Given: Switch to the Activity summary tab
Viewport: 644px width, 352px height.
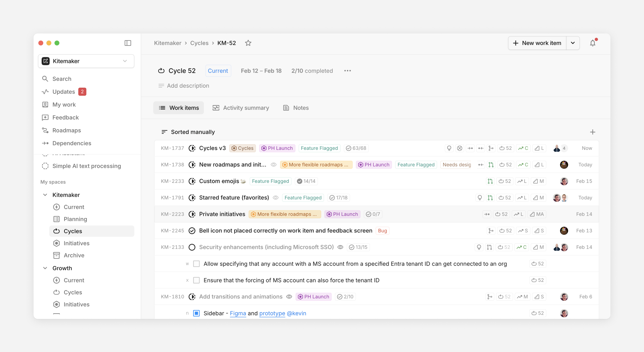Looking at the screenshot, I should tap(241, 108).
